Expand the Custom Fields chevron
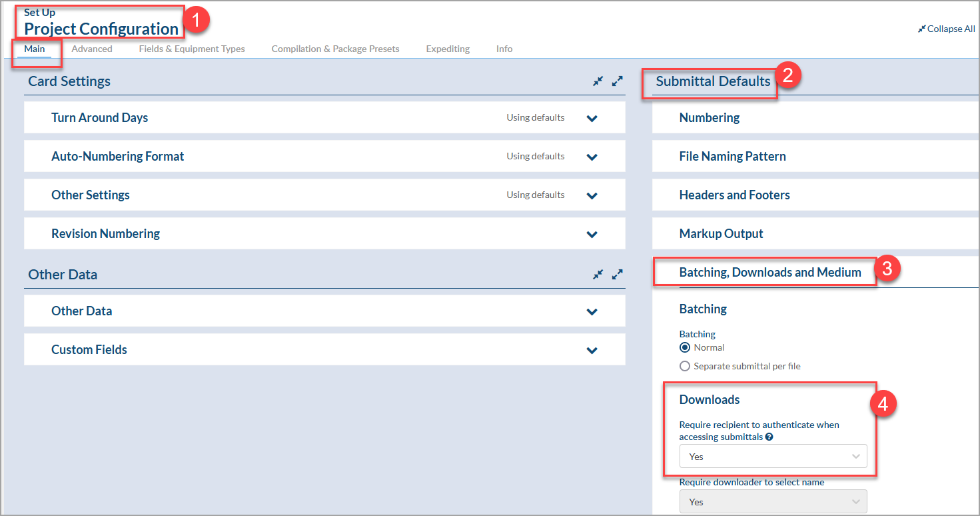Viewport: 980px width, 516px height. point(592,350)
